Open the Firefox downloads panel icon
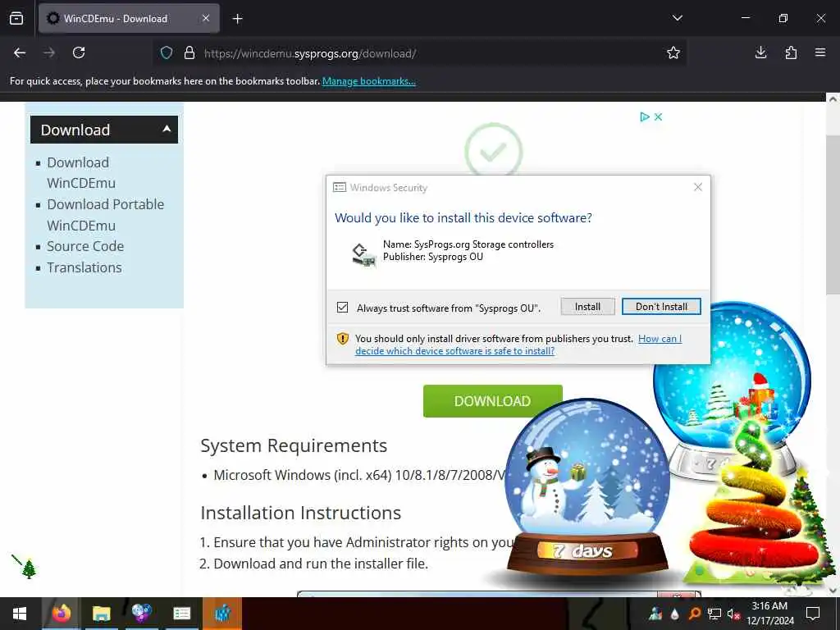This screenshot has height=630, width=840. [760, 52]
